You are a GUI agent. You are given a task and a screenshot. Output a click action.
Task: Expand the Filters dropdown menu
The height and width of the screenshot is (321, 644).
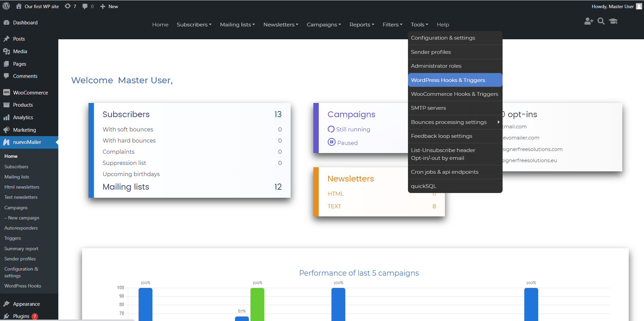(x=392, y=24)
